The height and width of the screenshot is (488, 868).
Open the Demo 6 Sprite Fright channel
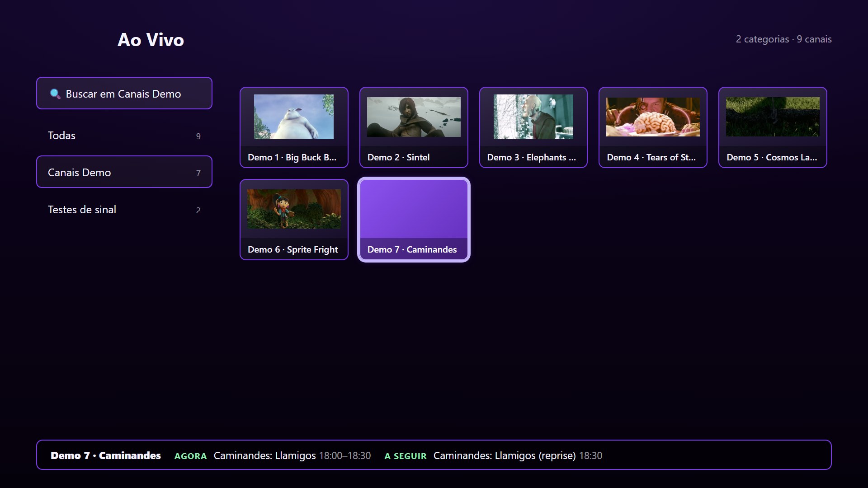coord(294,220)
